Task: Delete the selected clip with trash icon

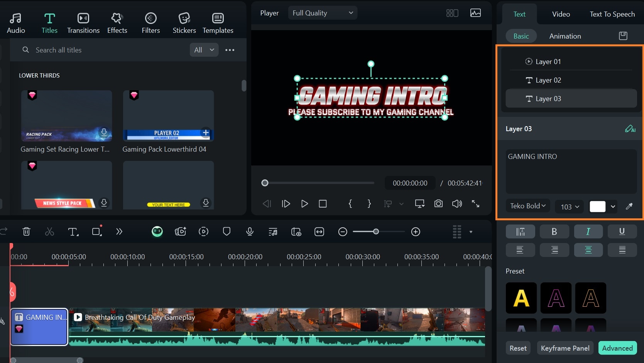Action: point(26,231)
